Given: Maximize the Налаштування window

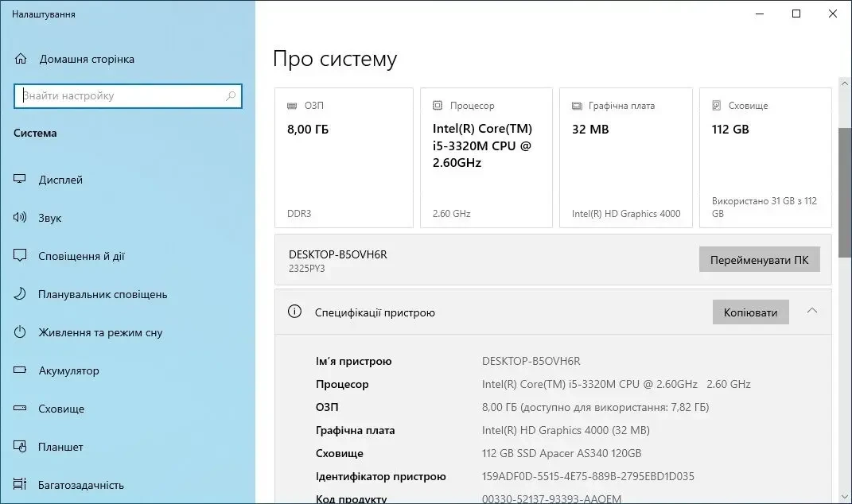Looking at the screenshot, I should [796, 14].
